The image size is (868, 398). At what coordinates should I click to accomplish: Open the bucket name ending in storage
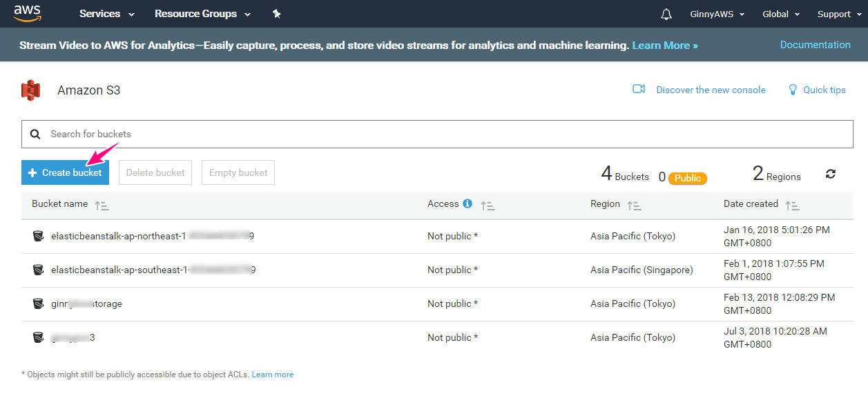(86, 304)
